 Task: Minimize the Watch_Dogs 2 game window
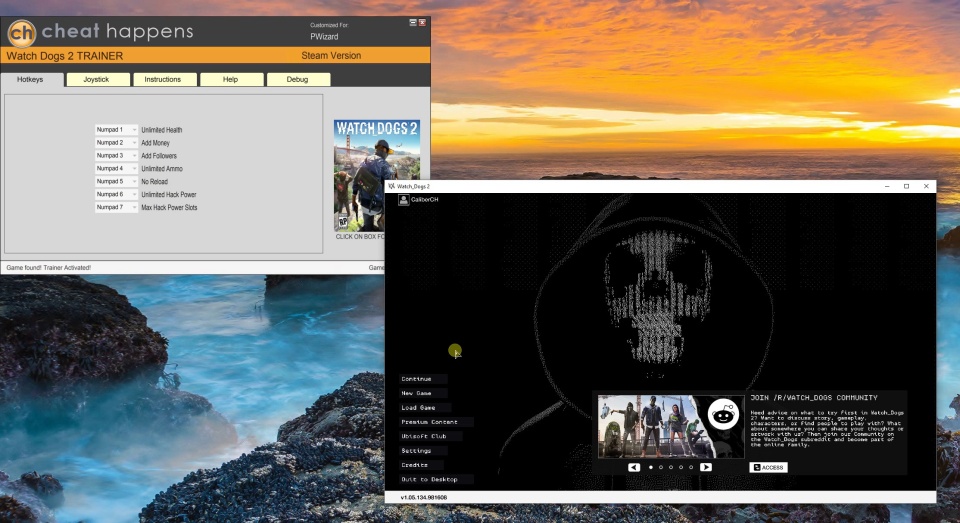887,186
